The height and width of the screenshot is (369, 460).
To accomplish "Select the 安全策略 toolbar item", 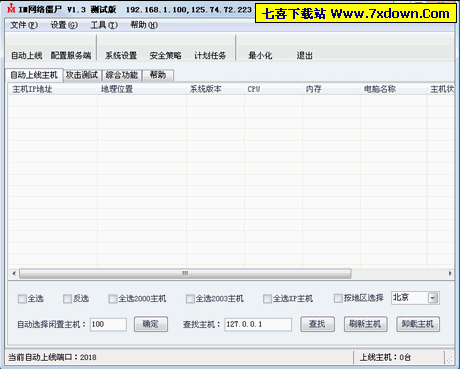I will pos(165,55).
